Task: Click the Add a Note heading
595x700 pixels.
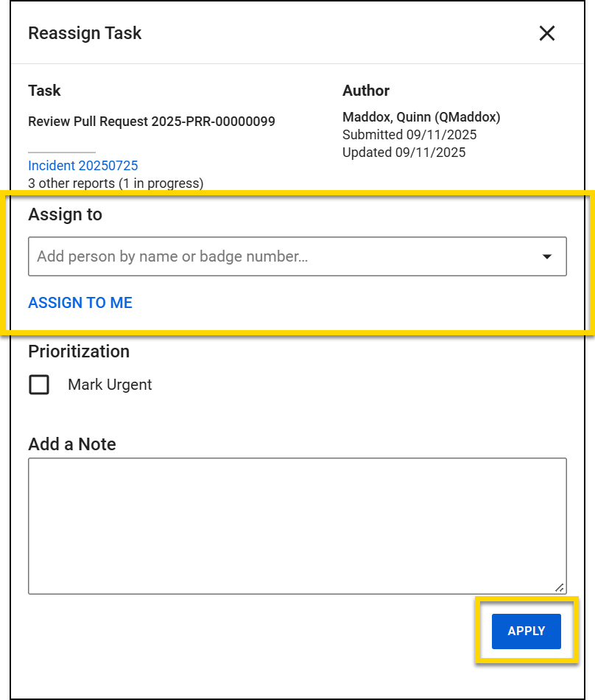Action: [x=72, y=444]
